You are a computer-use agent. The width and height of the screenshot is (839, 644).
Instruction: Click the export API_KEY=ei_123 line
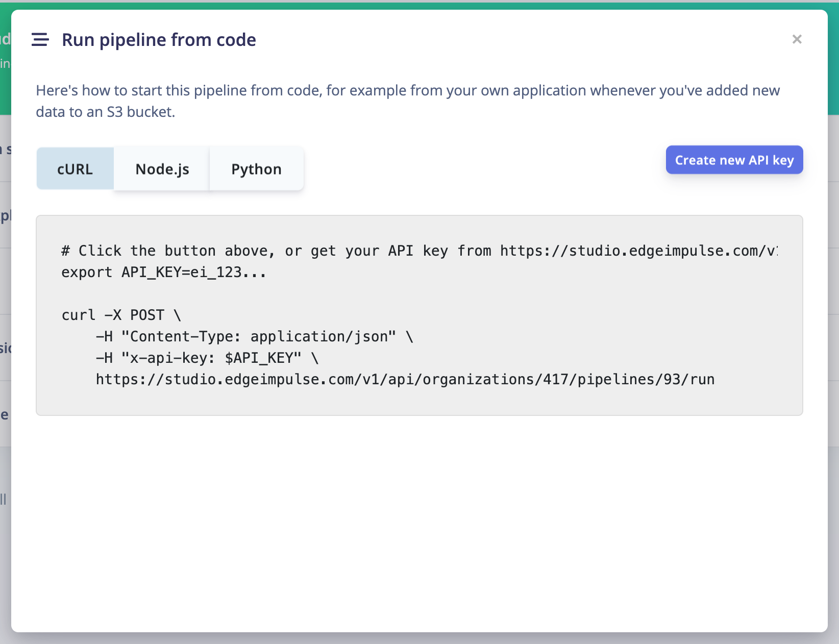click(x=163, y=273)
